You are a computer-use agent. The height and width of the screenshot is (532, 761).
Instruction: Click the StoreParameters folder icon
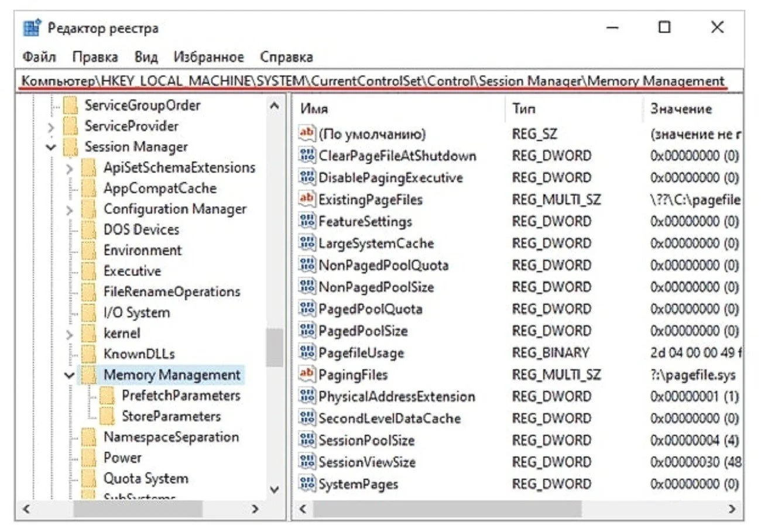(x=107, y=416)
